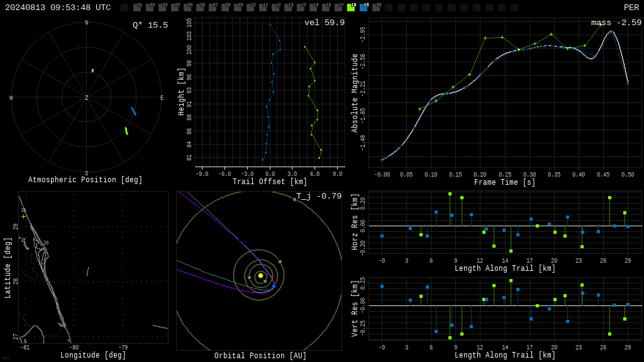
Task: Click station 01 indicator square
Action: pyautogui.click(x=138, y=8)
